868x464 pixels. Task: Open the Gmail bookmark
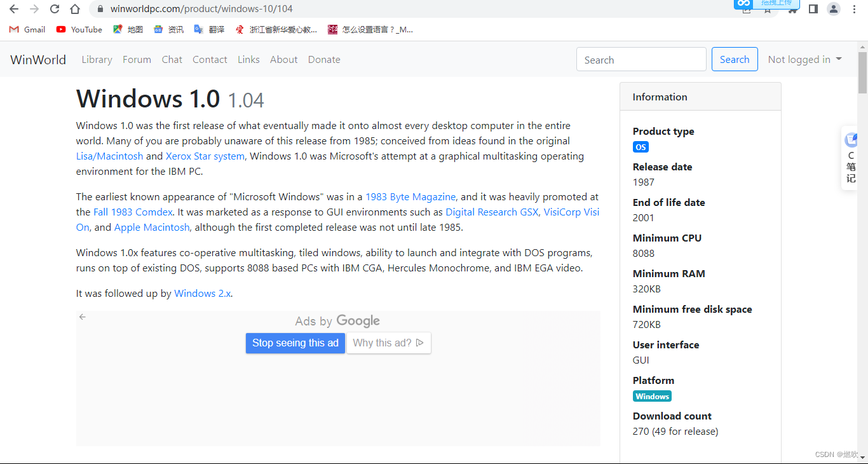pyautogui.click(x=26, y=29)
